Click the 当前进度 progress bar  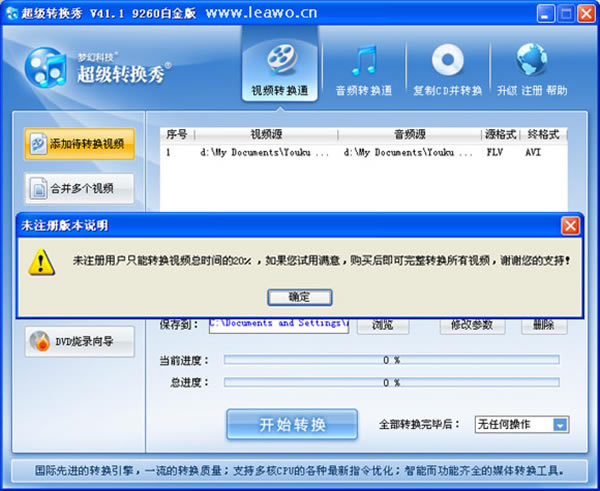click(x=391, y=360)
